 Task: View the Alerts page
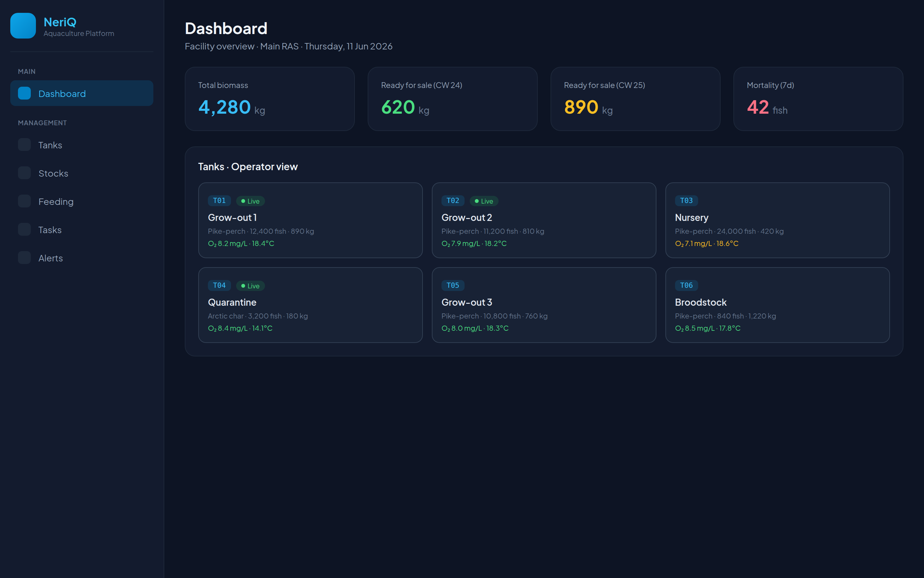[82, 258]
